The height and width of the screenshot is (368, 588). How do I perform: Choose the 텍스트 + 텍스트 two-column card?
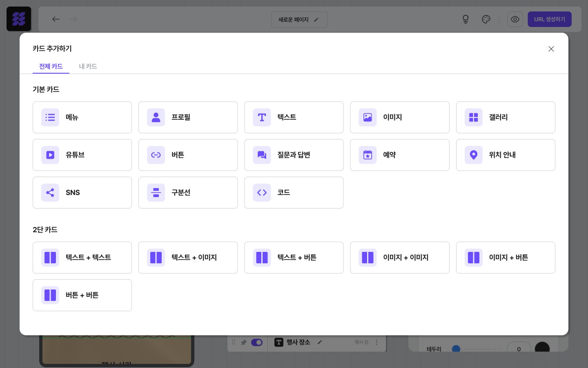[82, 258]
